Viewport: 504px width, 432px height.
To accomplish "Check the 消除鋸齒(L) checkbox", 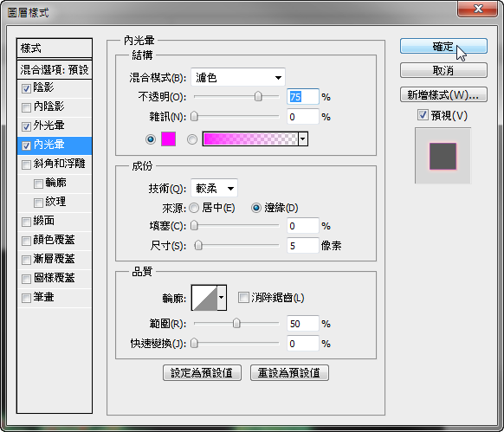I will click(x=243, y=297).
